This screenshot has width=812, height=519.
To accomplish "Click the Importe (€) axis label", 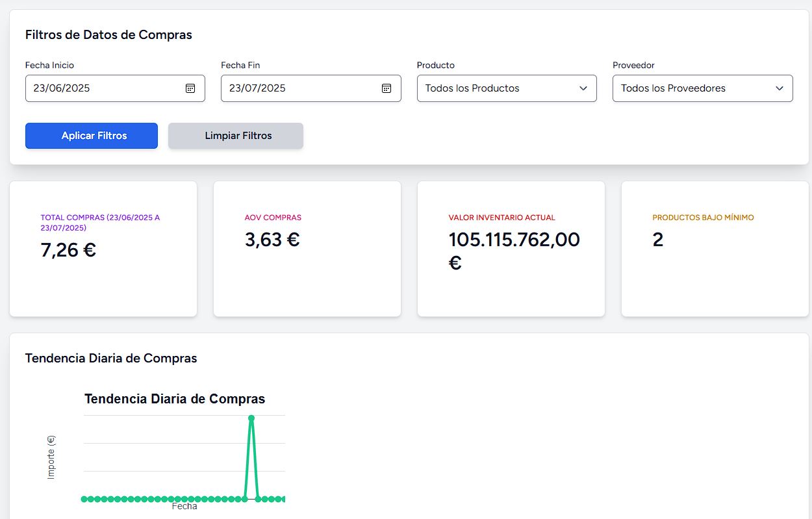I will pyautogui.click(x=51, y=457).
